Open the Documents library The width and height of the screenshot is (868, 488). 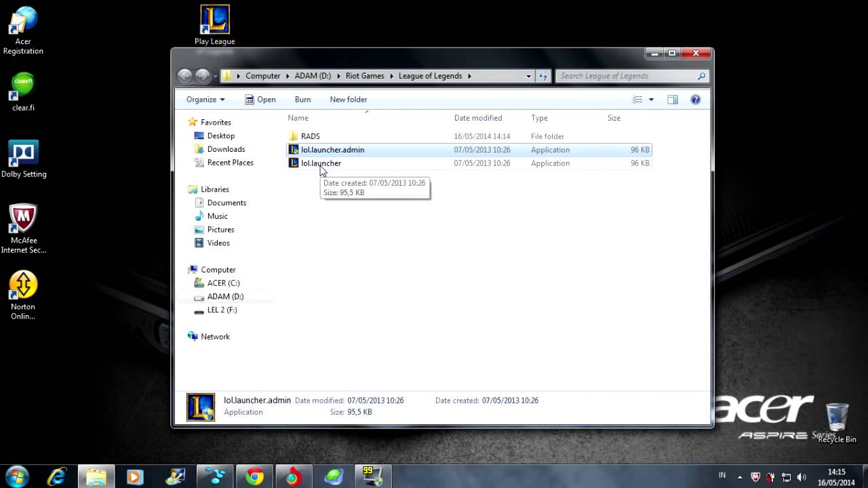pyautogui.click(x=226, y=203)
